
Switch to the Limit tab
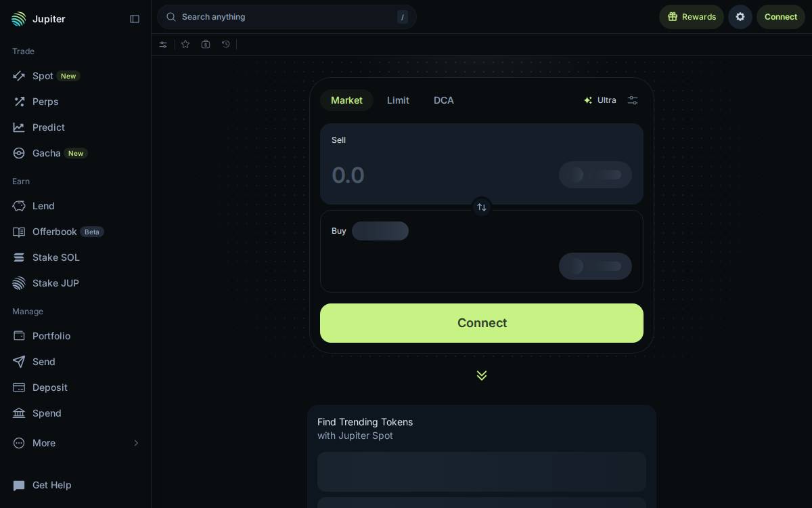pyautogui.click(x=398, y=100)
